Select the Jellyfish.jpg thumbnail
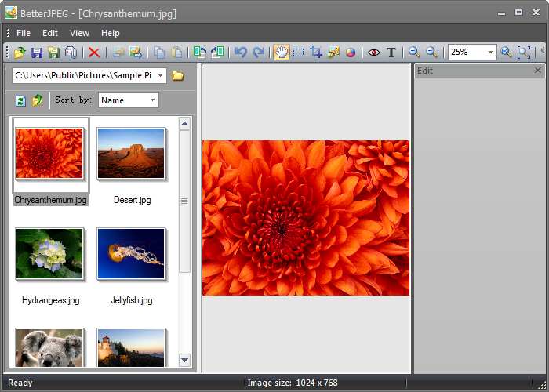The image size is (549, 392). 131,254
